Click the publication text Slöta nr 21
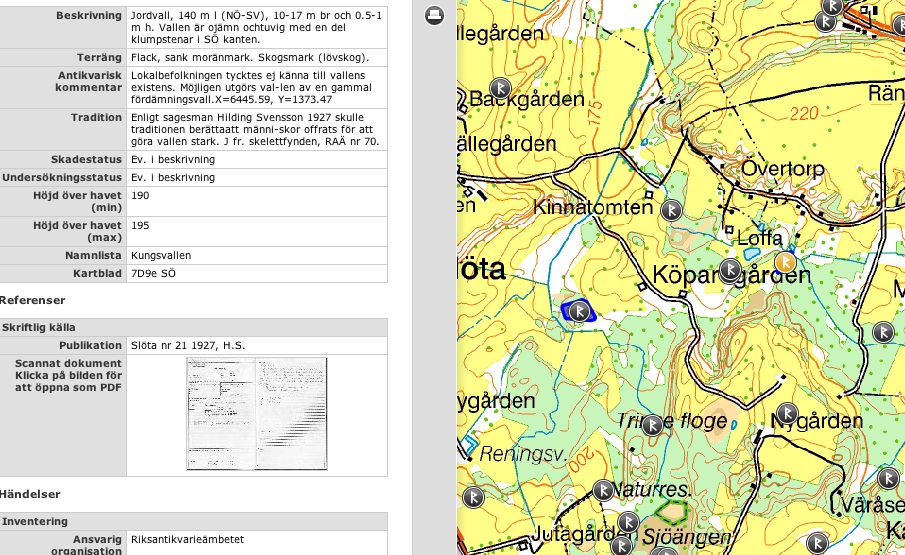This screenshot has height=555, width=905. (188, 345)
